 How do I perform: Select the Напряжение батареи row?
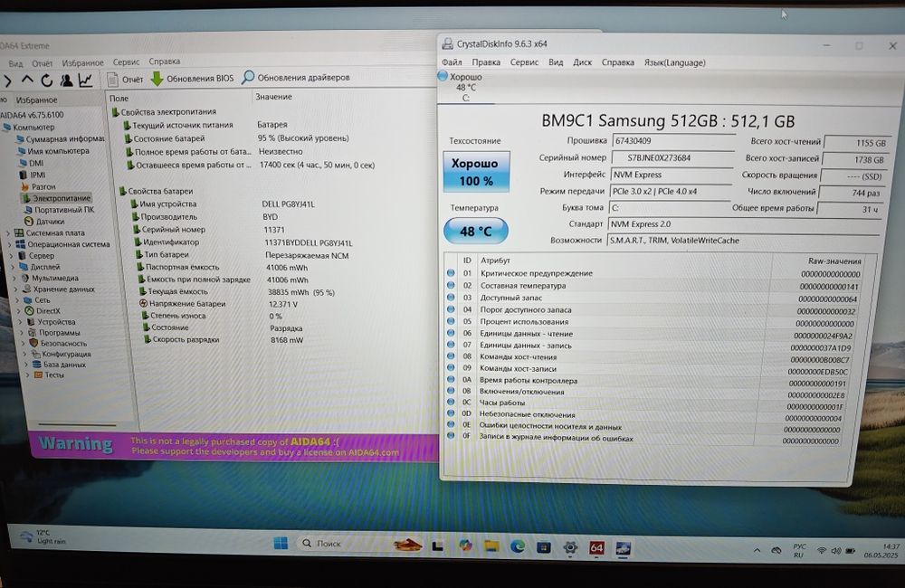click(x=218, y=304)
